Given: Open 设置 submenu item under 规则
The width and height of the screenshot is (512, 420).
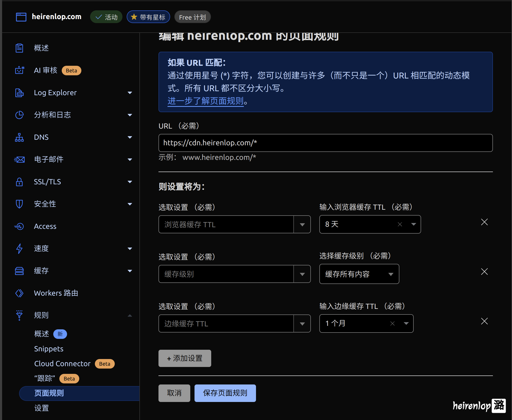Looking at the screenshot, I should coord(42,408).
